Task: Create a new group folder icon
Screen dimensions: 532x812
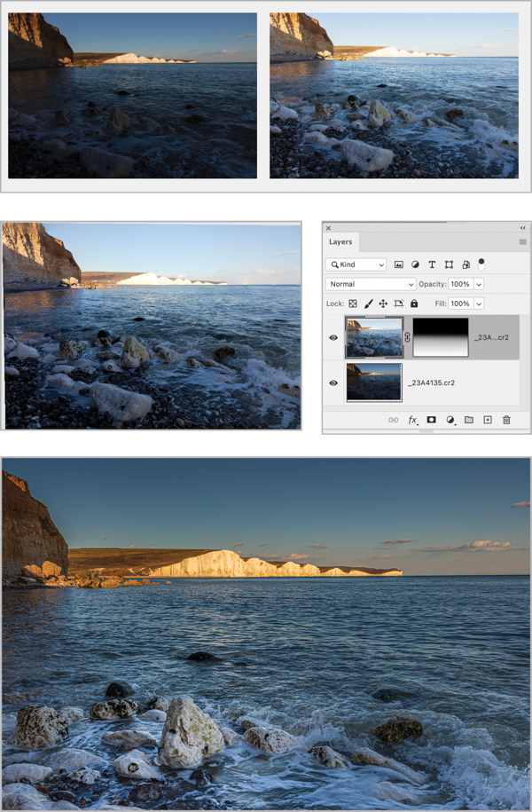Action: [469, 420]
